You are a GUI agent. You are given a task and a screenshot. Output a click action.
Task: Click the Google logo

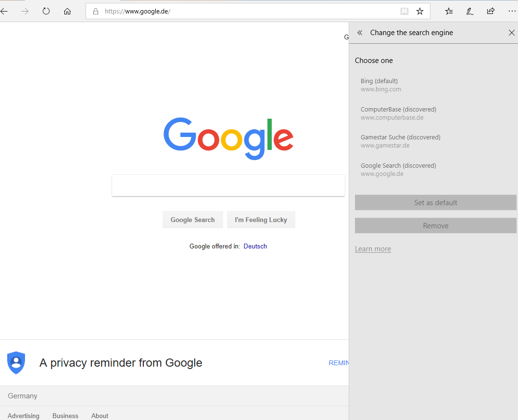[x=228, y=138]
